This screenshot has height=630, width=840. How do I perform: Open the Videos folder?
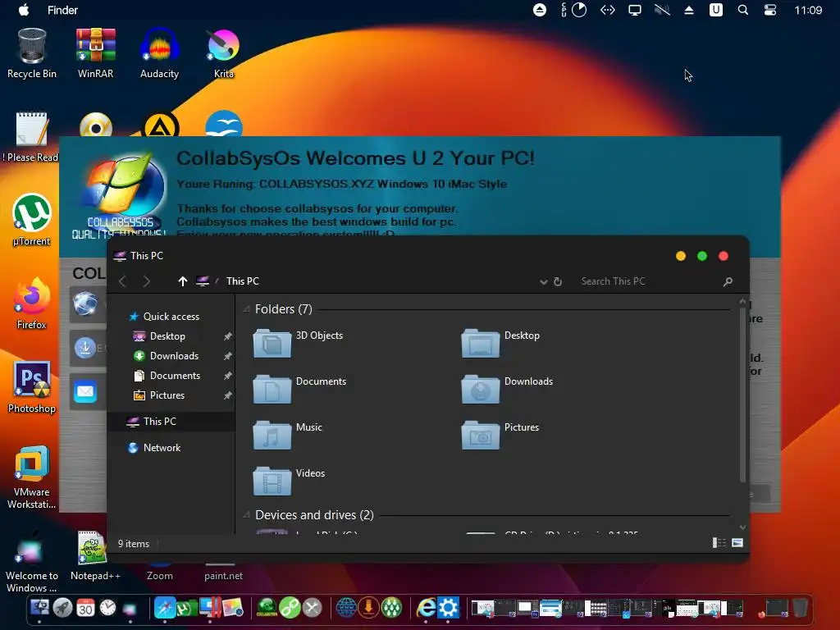tap(289, 481)
